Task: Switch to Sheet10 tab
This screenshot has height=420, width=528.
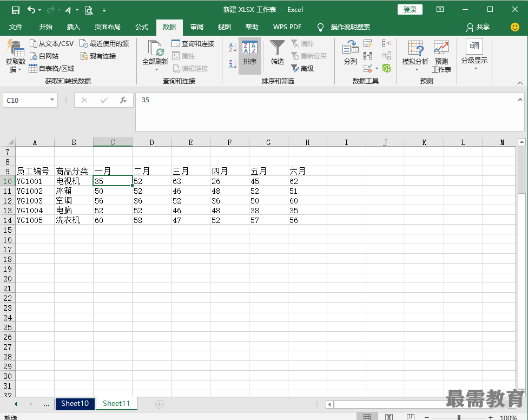Action: tap(75, 404)
